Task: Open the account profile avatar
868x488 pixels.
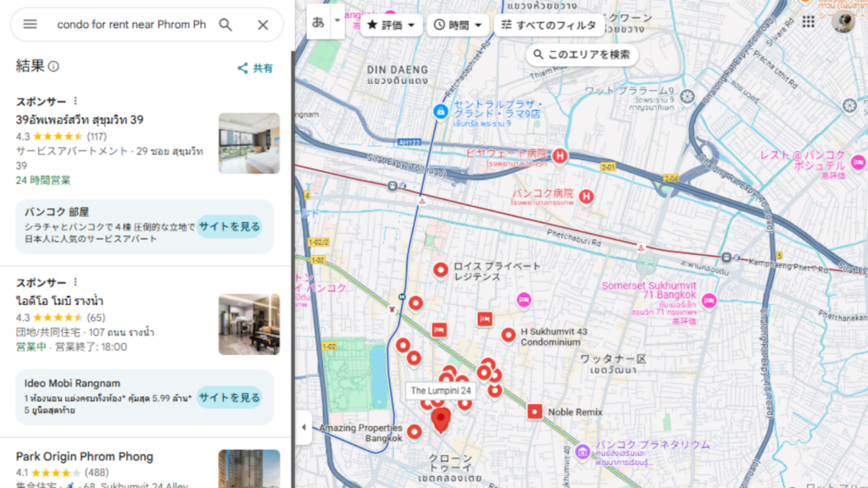Action: pos(843,21)
